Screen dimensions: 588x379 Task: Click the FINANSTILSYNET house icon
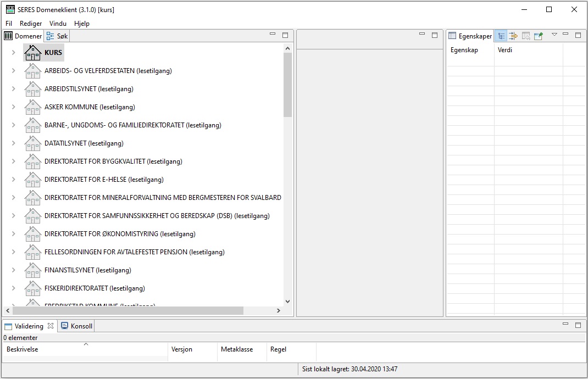point(32,270)
